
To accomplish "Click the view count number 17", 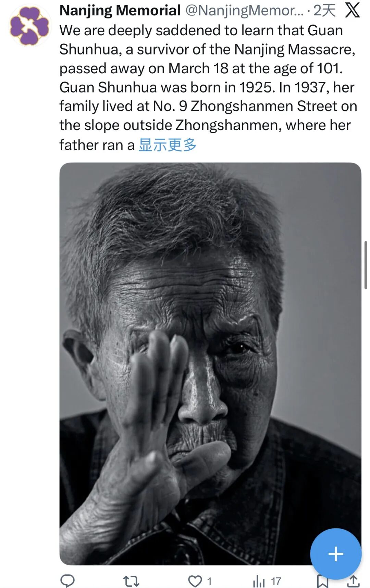I will click(276, 581).
